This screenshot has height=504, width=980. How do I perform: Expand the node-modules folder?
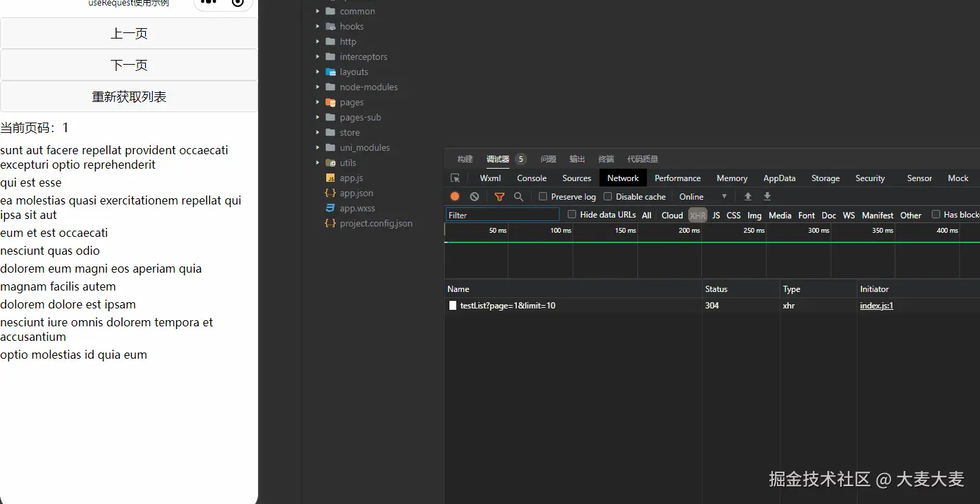coord(318,87)
